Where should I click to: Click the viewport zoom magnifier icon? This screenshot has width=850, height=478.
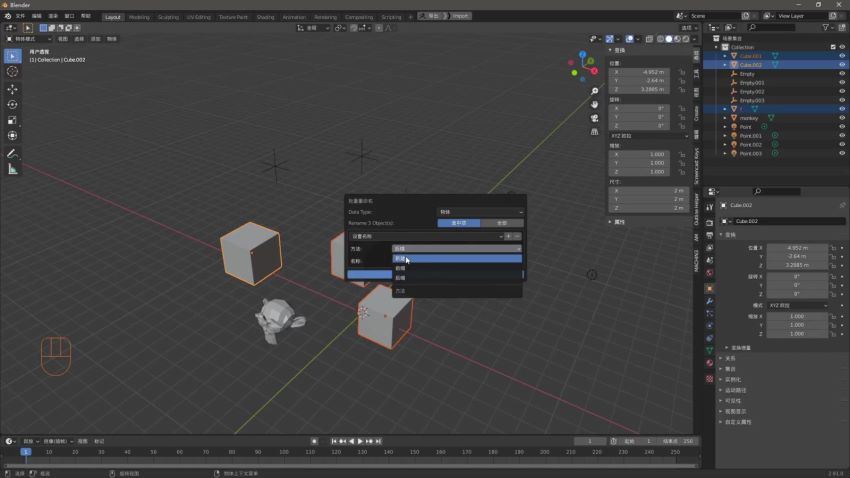tap(595, 91)
